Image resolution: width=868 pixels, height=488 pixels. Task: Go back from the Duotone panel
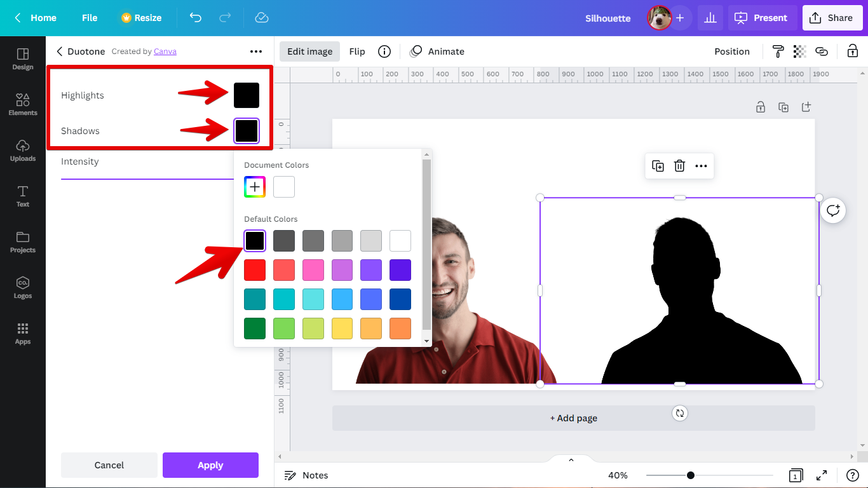click(x=60, y=51)
